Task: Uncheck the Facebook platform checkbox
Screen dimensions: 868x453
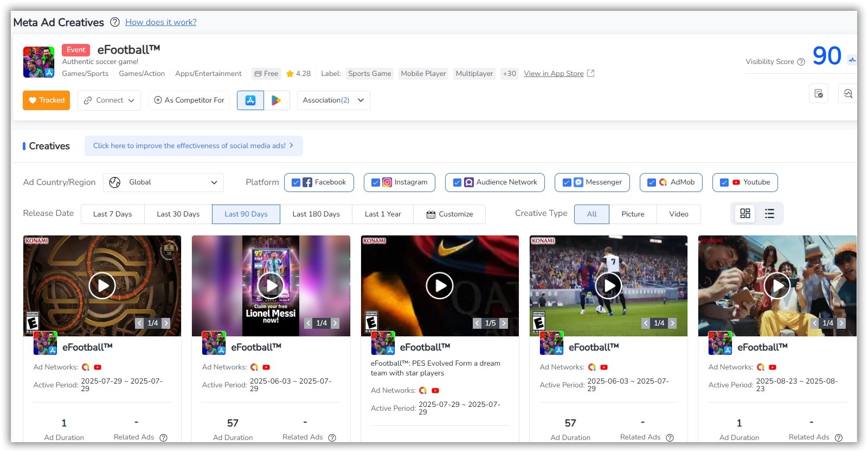Action: [296, 183]
